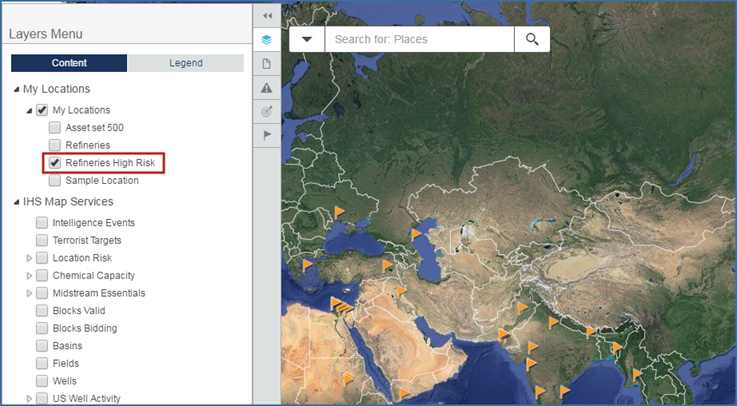Collapse the My Locations checked sublayer group
The width and height of the screenshot is (737, 406).
29,110
